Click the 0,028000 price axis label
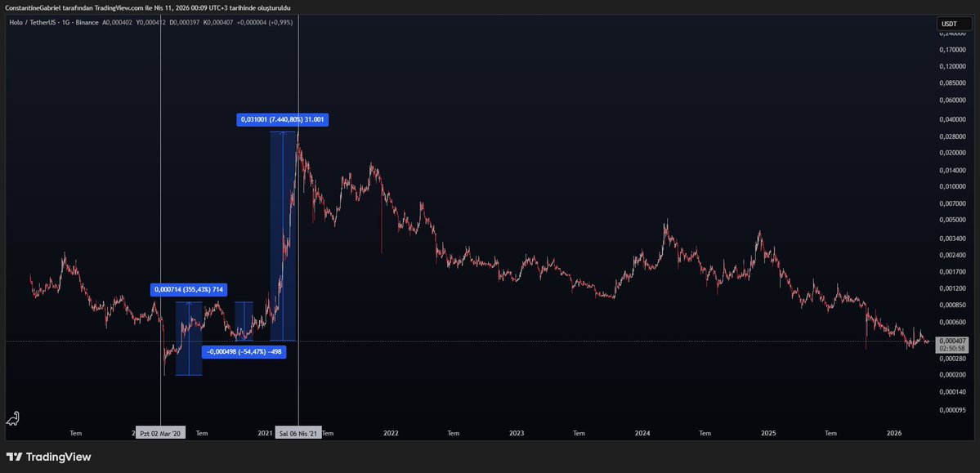The width and height of the screenshot is (980, 473). click(954, 136)
